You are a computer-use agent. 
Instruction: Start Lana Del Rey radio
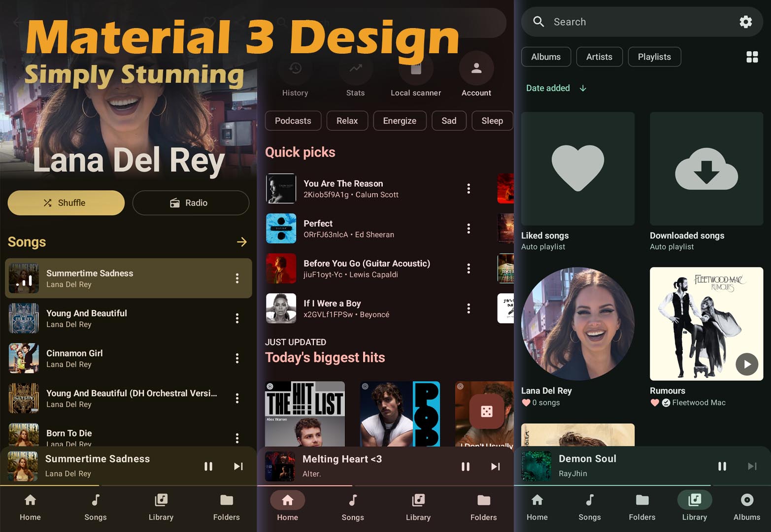(x=191, y=202)
